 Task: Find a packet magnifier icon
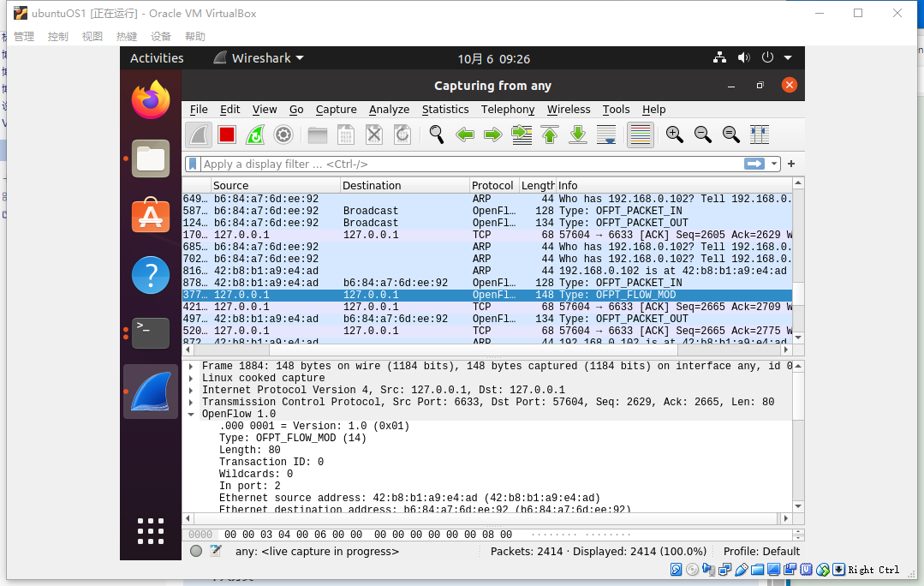tap(436, 135)
